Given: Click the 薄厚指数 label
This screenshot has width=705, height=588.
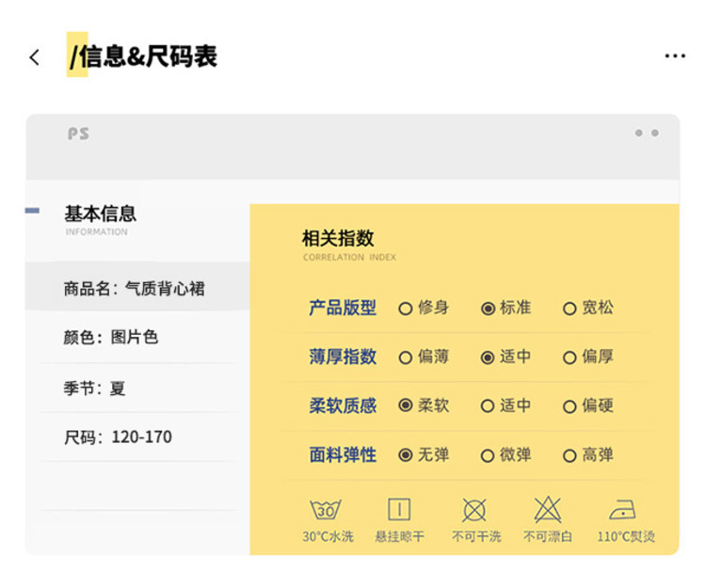Looking at the screenshot, I should (343, 357).
